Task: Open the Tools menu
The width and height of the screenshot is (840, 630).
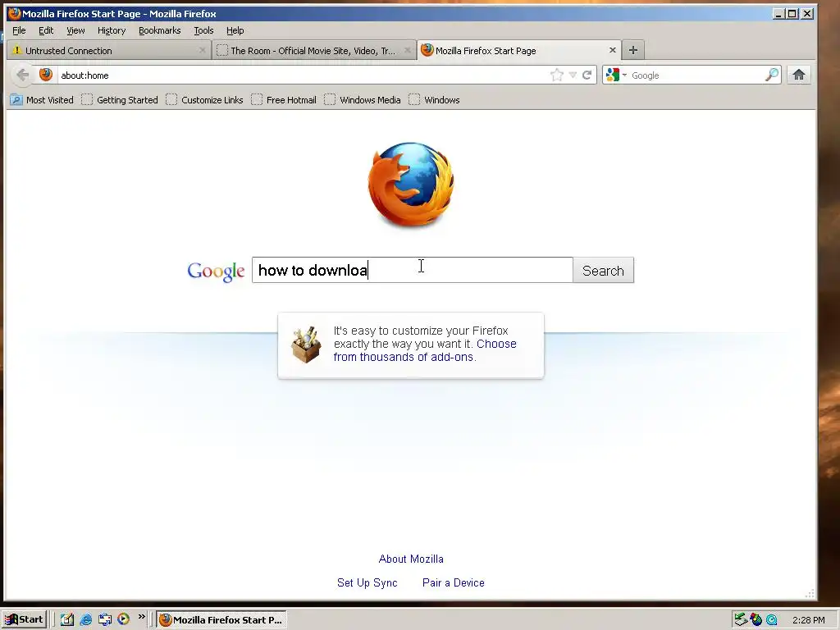Action: pos(203,30)
